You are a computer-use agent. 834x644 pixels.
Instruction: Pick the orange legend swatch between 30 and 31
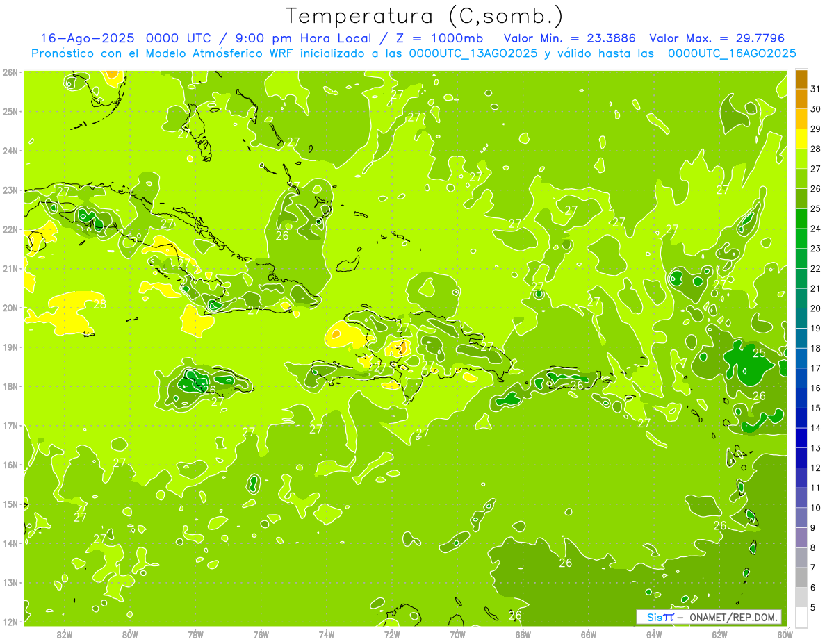point(801,99)
